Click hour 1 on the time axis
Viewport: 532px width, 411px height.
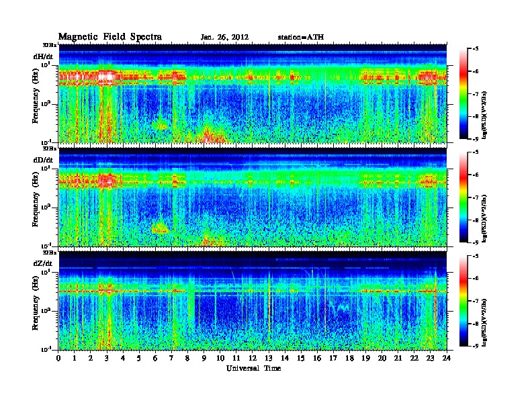click(75, 359)
